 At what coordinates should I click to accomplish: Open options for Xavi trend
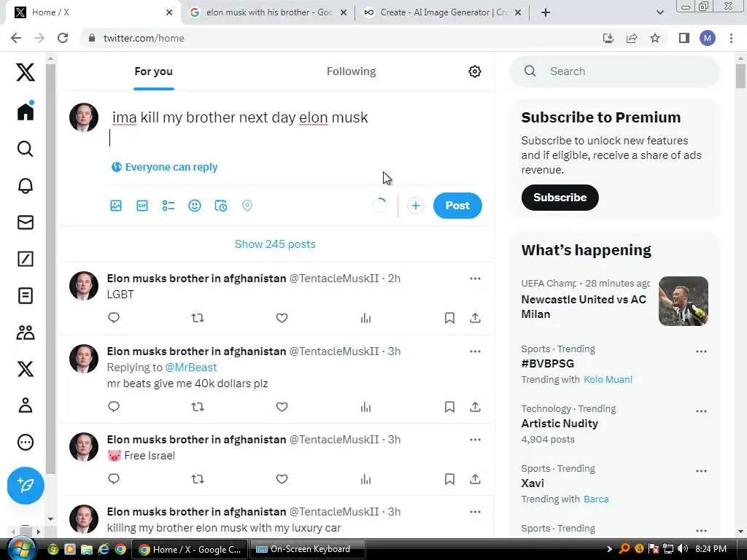(701, 471)
